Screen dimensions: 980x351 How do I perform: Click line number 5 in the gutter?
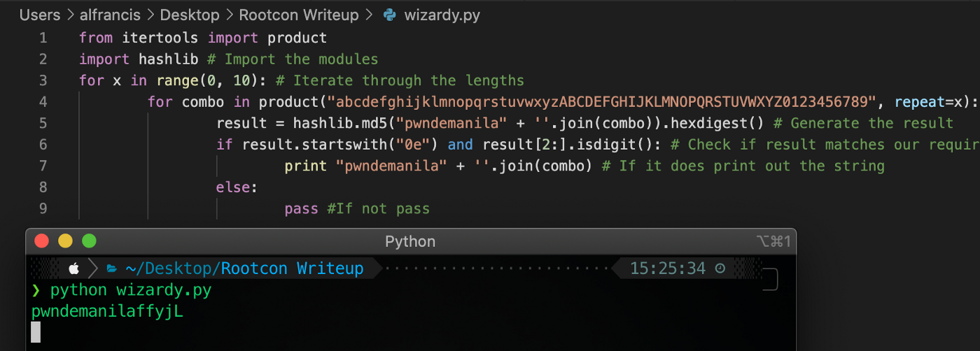[x=43, y=123]
